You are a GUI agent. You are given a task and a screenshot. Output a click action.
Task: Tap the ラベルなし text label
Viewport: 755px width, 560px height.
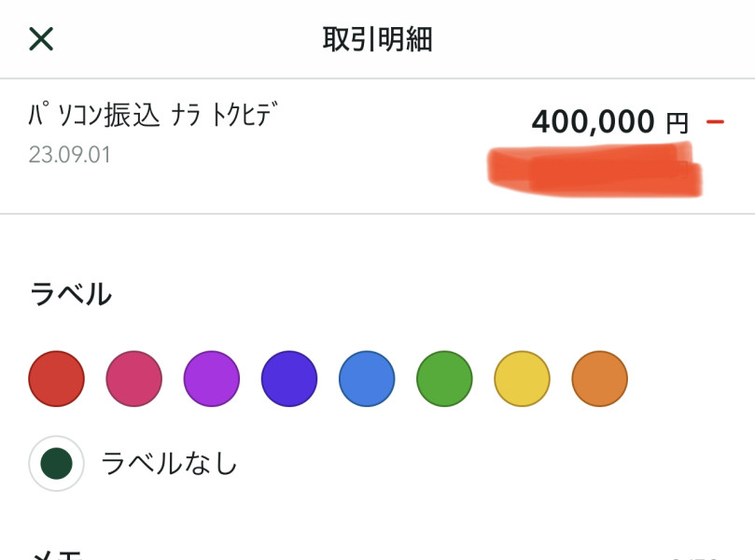pos(169,463)
